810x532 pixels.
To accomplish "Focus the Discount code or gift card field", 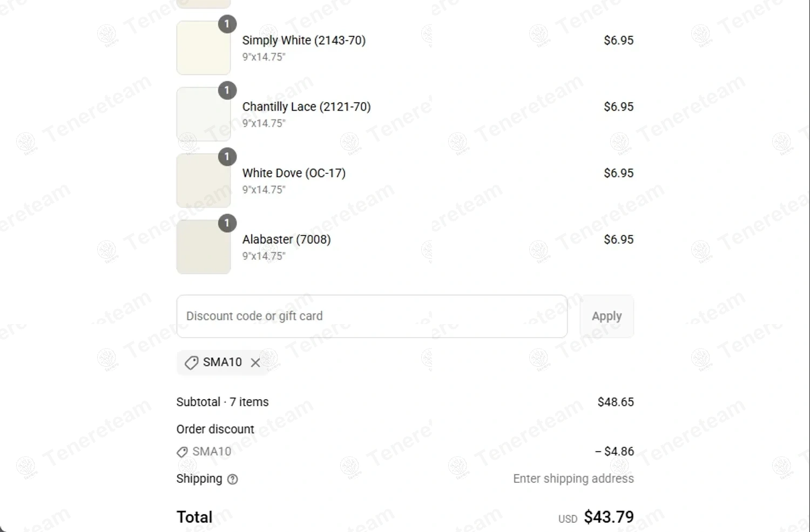I will (x=372, y=316).
